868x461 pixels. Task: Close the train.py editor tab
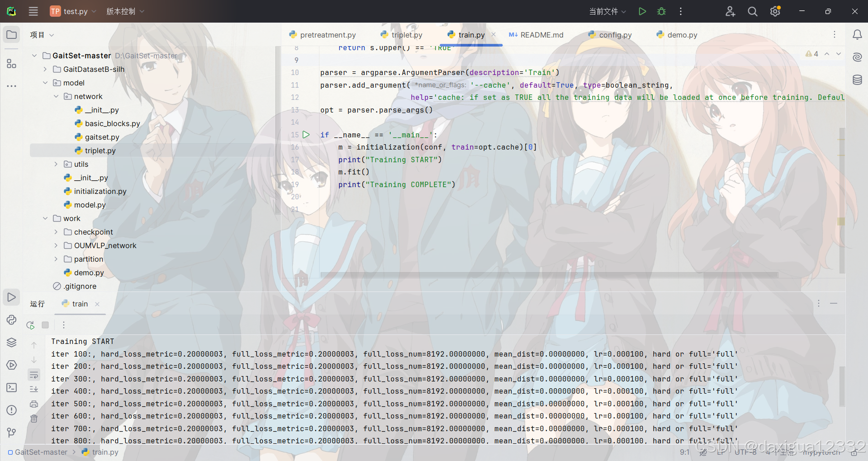click(x=493, y=35)
